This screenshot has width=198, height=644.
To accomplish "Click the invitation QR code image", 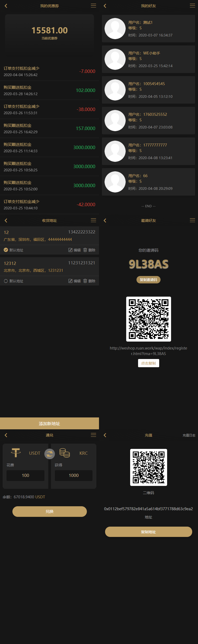I will click(148, 319).
